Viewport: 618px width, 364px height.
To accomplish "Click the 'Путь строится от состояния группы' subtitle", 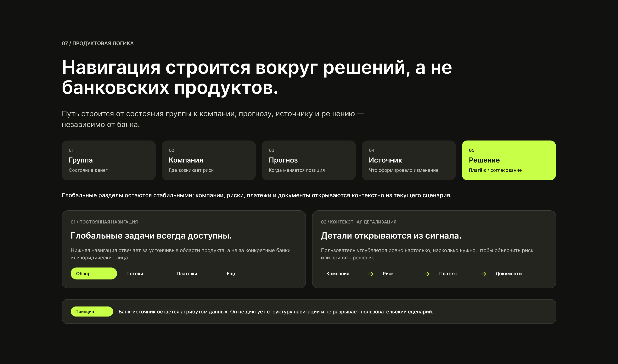I will (213, 119).
